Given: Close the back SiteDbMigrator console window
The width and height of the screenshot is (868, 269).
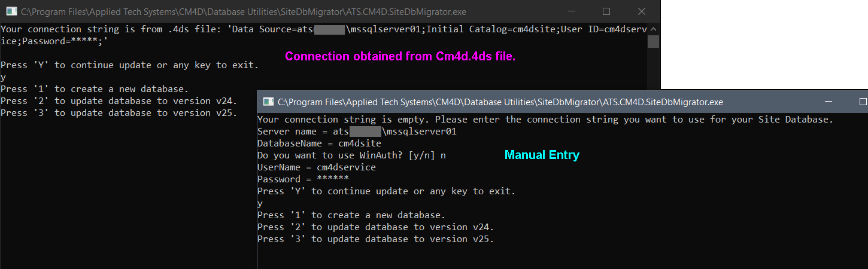Looking at the screenshot, I should click(642, 12).
